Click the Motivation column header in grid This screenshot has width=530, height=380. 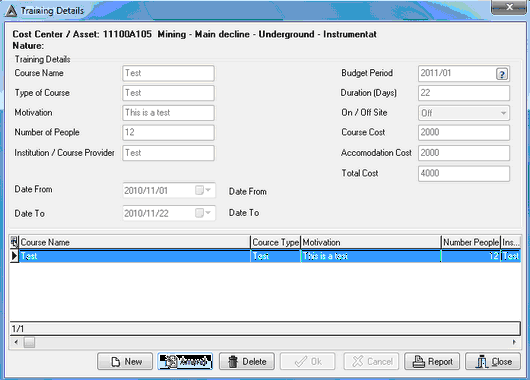pyautogui.click(x=371, y=242)
